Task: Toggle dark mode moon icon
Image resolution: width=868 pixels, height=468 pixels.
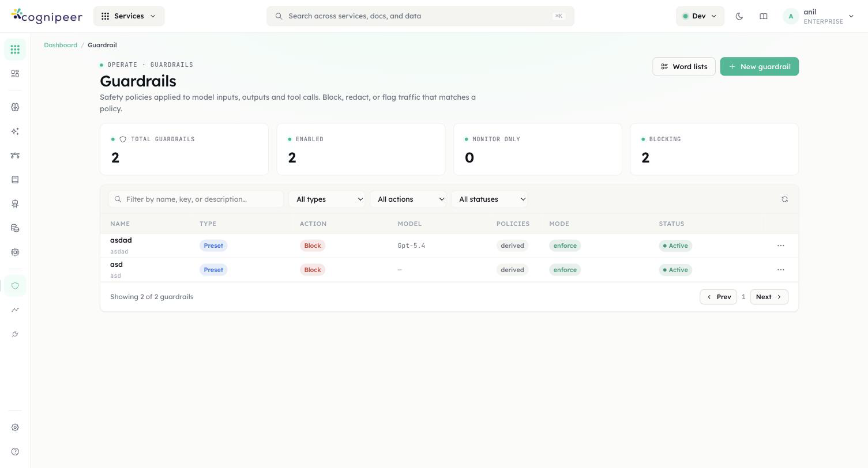Action: 739,16
